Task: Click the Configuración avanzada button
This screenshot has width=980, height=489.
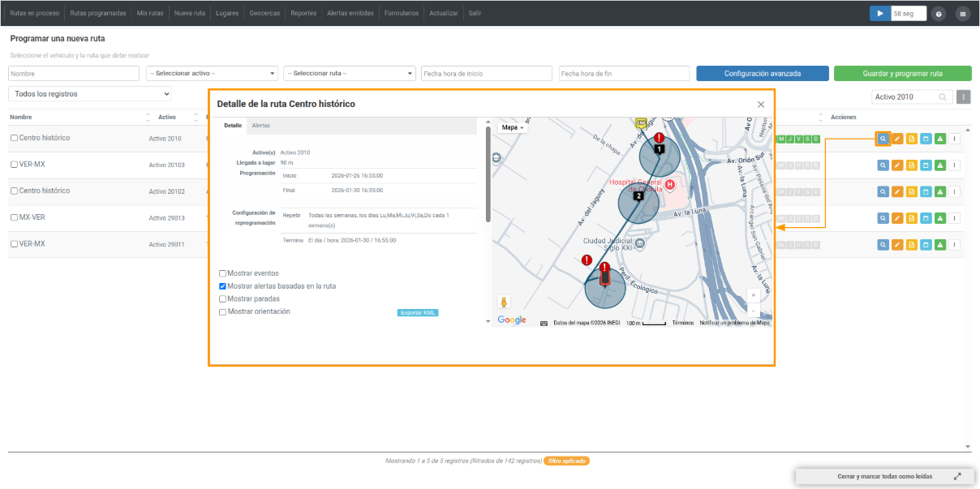Action: tap(763, 74)
